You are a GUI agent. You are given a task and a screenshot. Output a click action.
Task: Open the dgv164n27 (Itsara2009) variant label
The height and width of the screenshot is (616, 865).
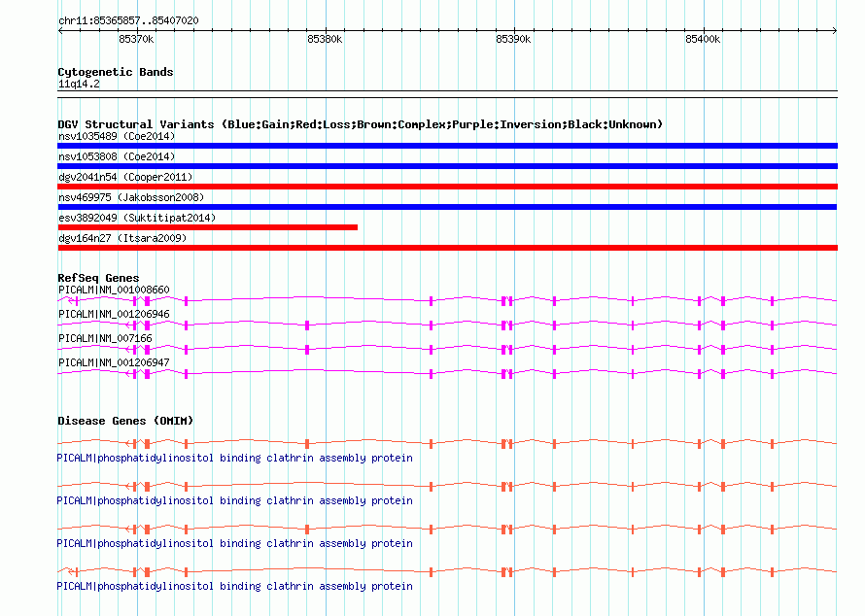(122, 238)
